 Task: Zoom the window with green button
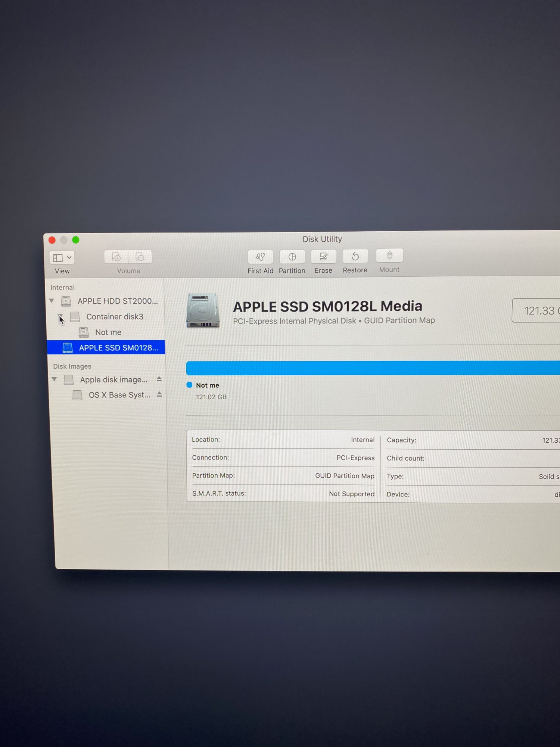tap(76, 240)
